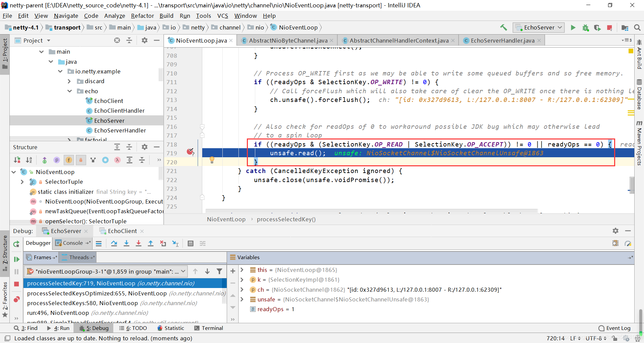644x343 pixels.
Task: Click Drop Frame icon in debugger toolbar
Action: (163, 243)
